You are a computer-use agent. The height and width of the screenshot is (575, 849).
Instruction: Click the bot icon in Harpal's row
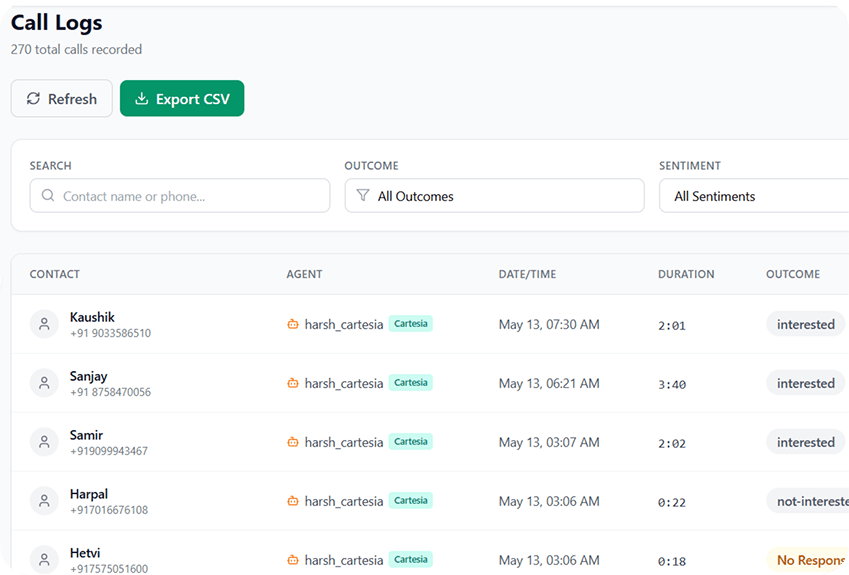coord(293,501)
